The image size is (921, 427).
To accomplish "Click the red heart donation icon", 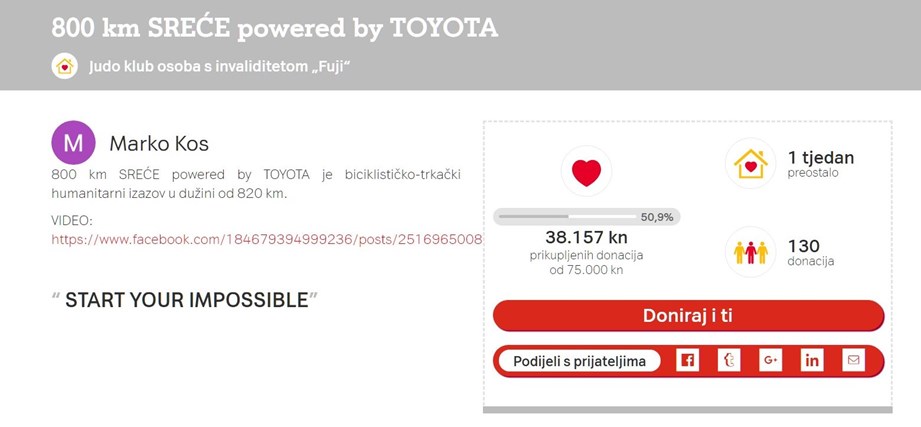I will point(586,172).
